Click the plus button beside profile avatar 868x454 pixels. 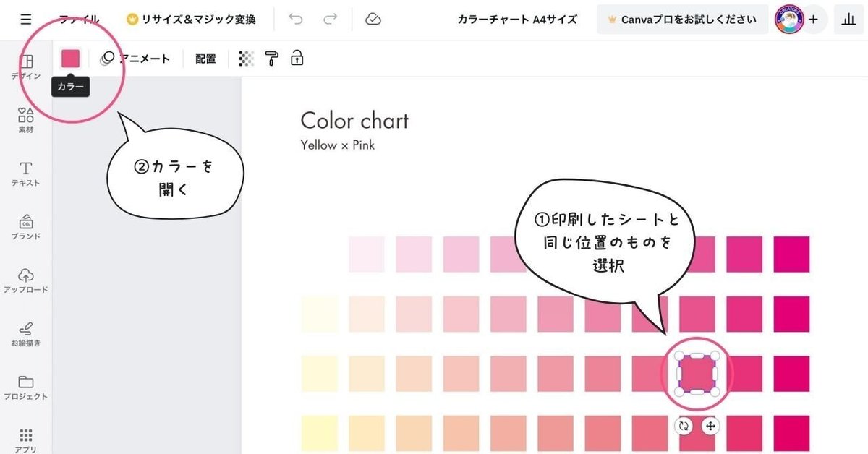pos(813,20)
